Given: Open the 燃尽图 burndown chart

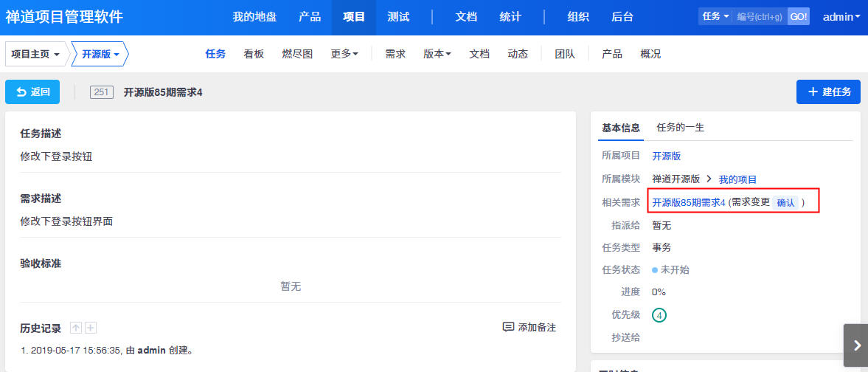Looking at the screenshot, I should [297, 54].
